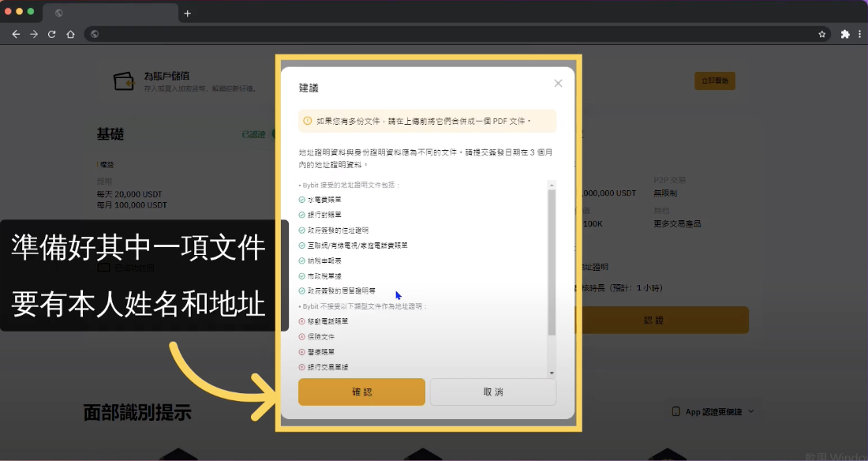This screenshot has width=868, height=461.
Task: Click the orange warning icon in PDF notice
Action: (x=307, y=121)
